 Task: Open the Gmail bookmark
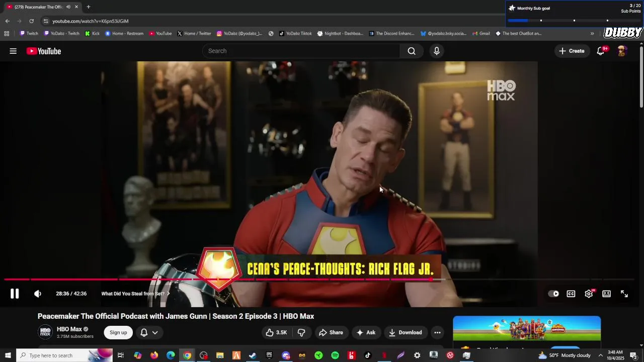(481, 34)
